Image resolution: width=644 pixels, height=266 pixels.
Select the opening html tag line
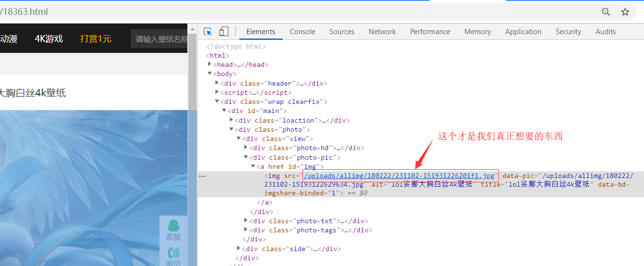click(218, 55)
